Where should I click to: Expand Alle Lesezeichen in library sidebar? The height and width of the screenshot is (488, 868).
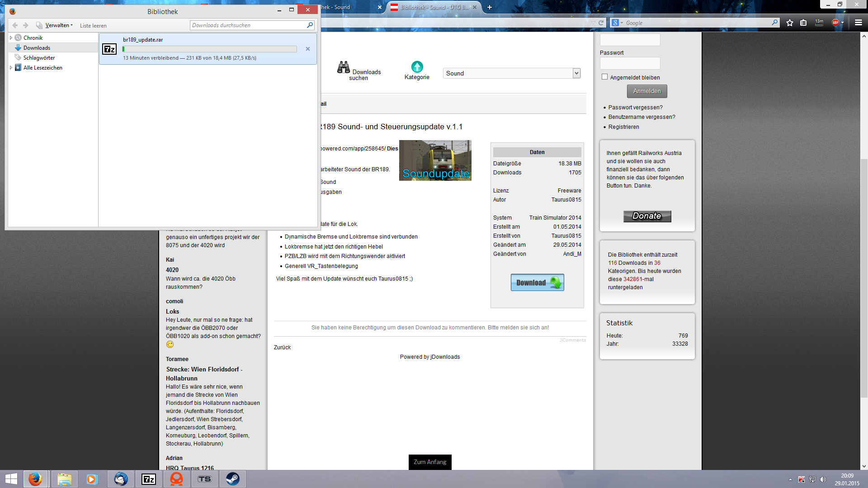click(11, 68)
